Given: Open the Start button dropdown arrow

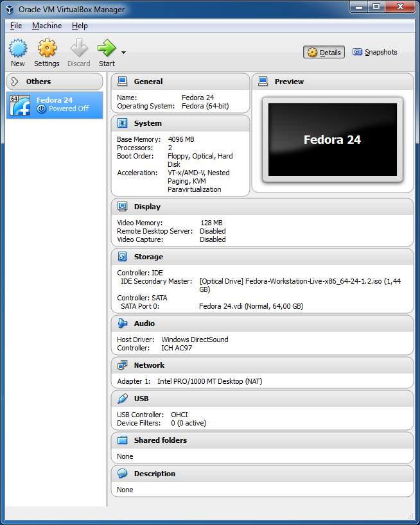Looking at the screenshot, I should click(123, 53).
